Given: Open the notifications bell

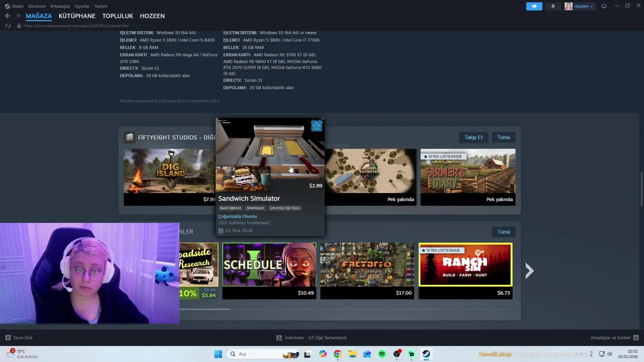Looking at the screenshot, I should pyautogui.click(x=553, y=6).
